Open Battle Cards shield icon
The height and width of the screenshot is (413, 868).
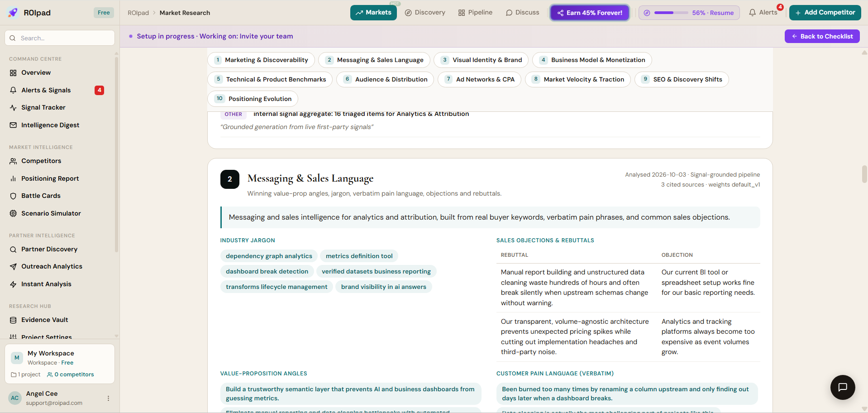tap(13, 196)
